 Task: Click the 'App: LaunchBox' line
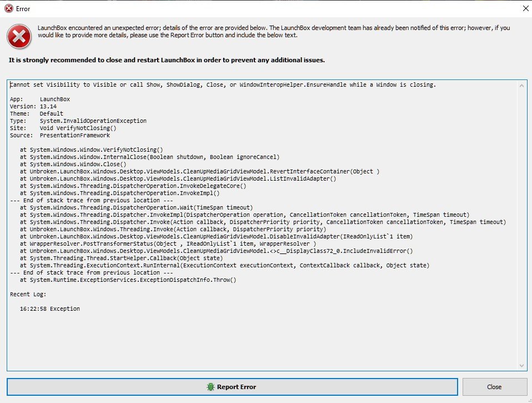39,99
